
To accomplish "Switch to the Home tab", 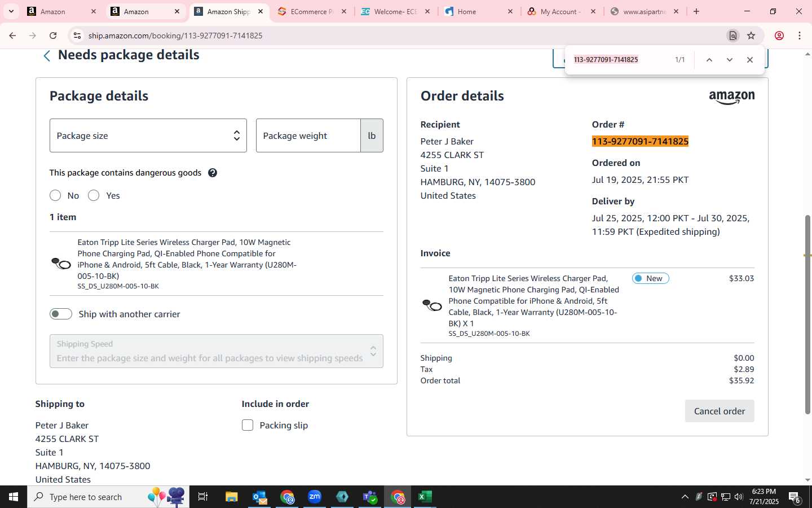I will 479,11.
